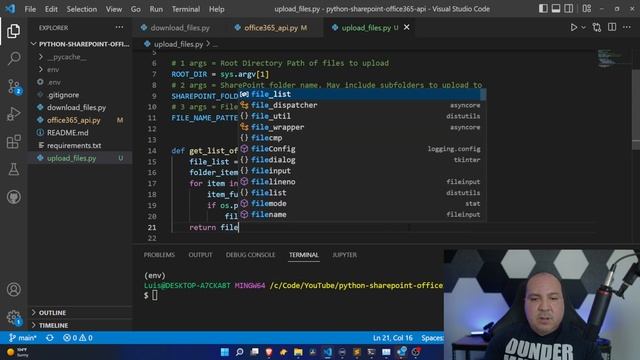Choose filedialog autocomplete suggestion
640x360 pixels.
click(362, 160)
